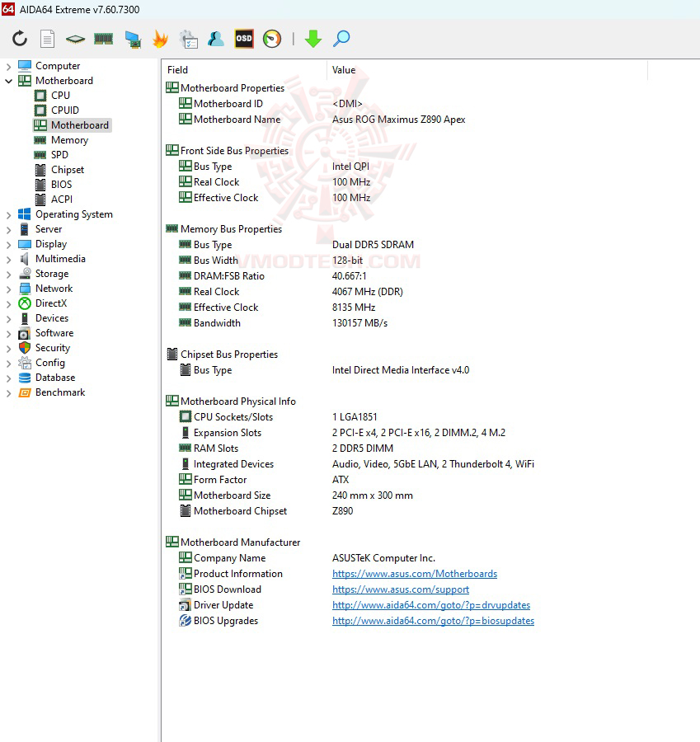Open the Memory tree item
Viewport: 700px width, 742px height.
click(x=69, y=140)
